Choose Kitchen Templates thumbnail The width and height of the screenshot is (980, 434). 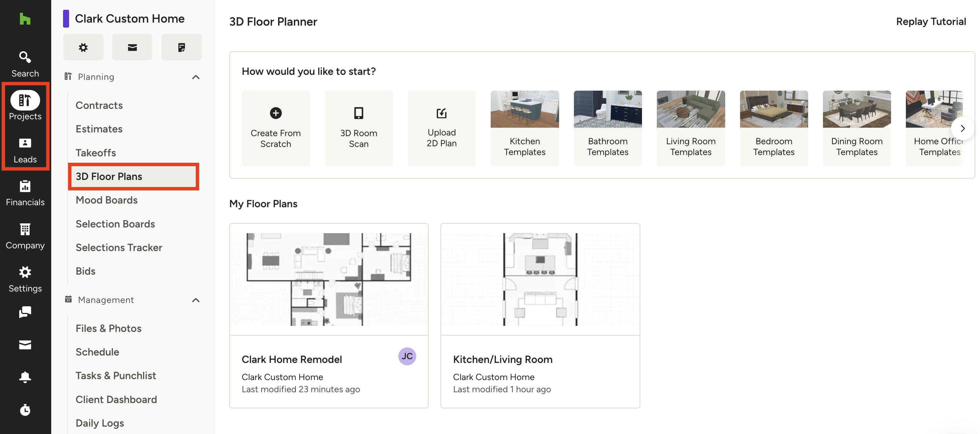(x=524, y=128)
